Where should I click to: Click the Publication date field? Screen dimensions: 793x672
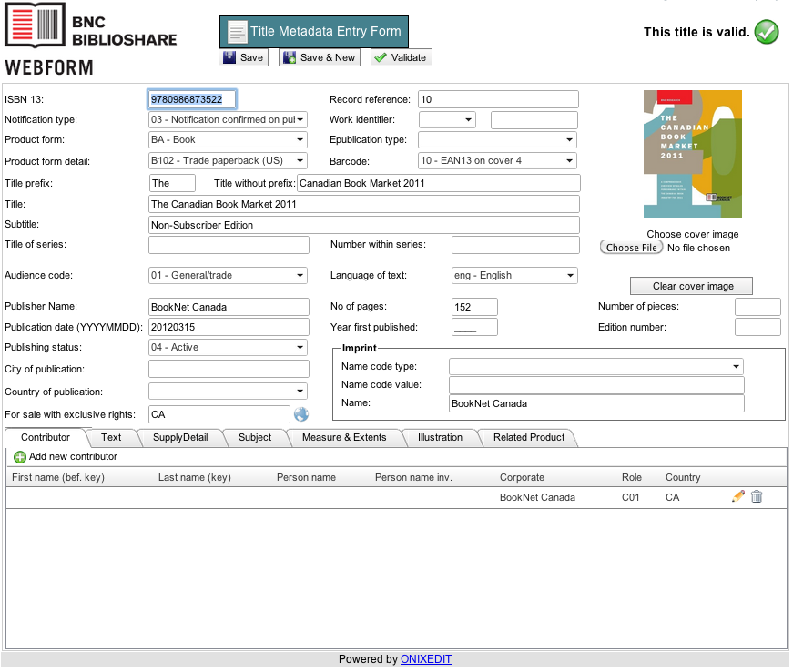[x=229, y=328]
